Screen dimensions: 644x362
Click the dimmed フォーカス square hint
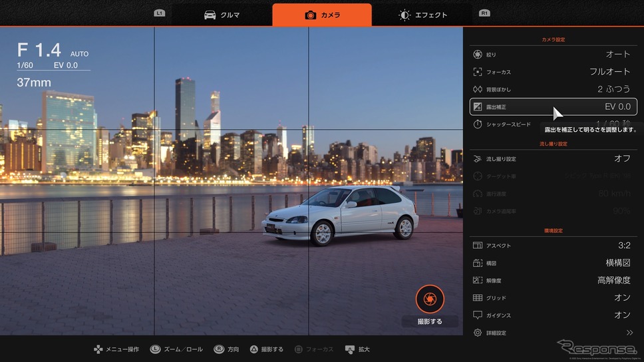(314, 349)
